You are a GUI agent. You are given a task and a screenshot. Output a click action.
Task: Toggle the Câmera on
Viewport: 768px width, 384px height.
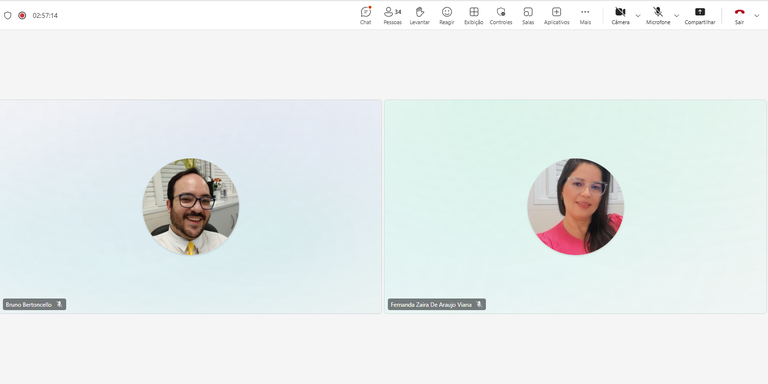pos(620,15)
